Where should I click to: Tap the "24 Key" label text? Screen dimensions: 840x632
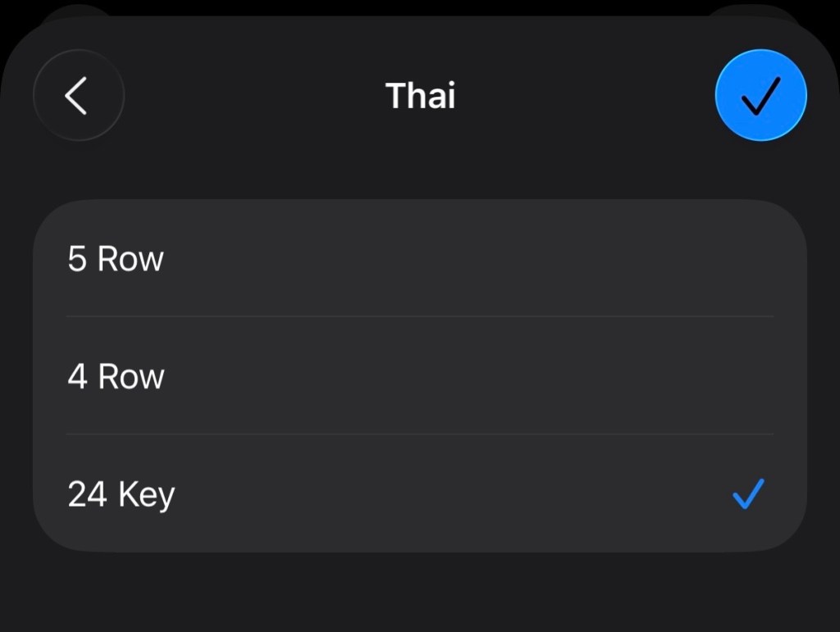(x=121, y=495)
